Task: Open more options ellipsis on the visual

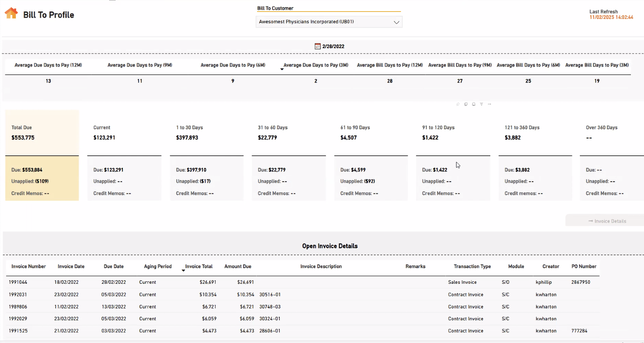Action: (490, 104)
